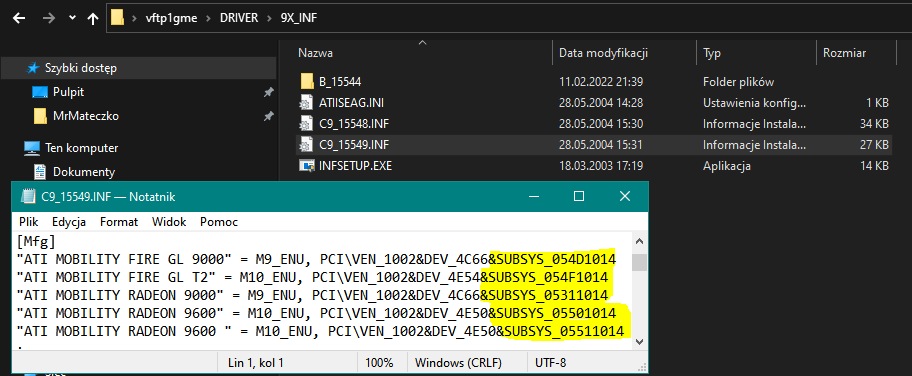Open MrMateczko folder in sidebar
This screenshot has width=912, height=376.
tap(86, 116)
